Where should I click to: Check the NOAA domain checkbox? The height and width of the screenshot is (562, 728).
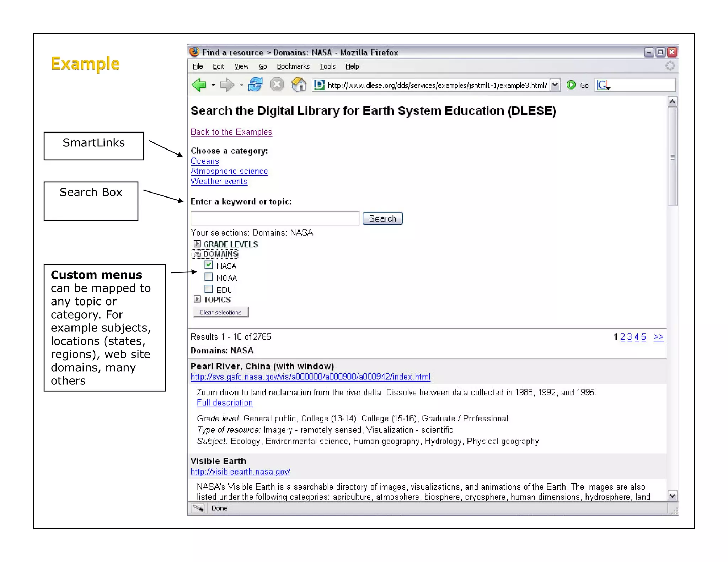point(209,277)
